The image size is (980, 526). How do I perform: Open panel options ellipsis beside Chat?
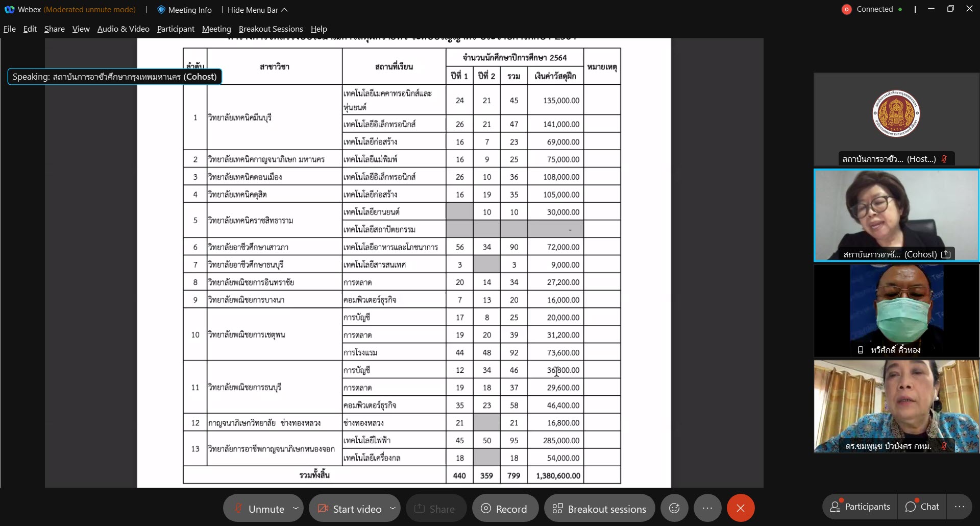960,507
